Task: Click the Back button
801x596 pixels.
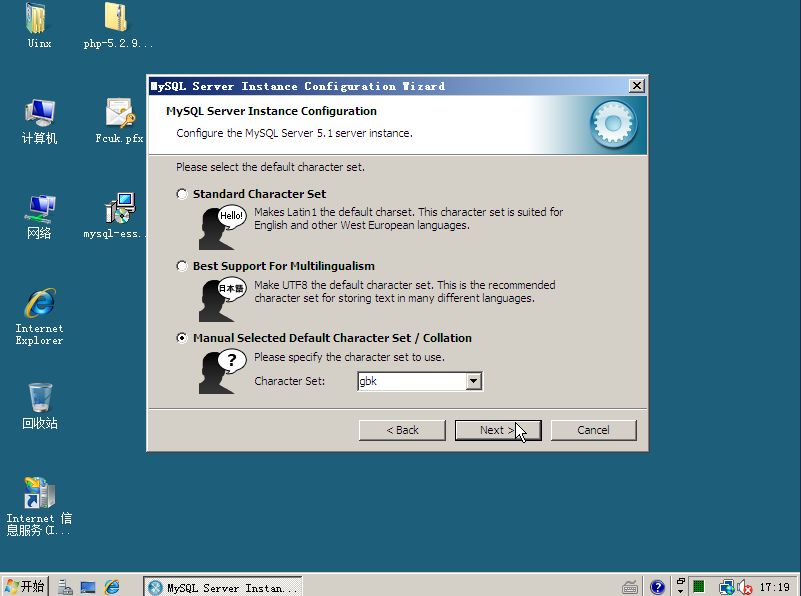Action: 403,430
